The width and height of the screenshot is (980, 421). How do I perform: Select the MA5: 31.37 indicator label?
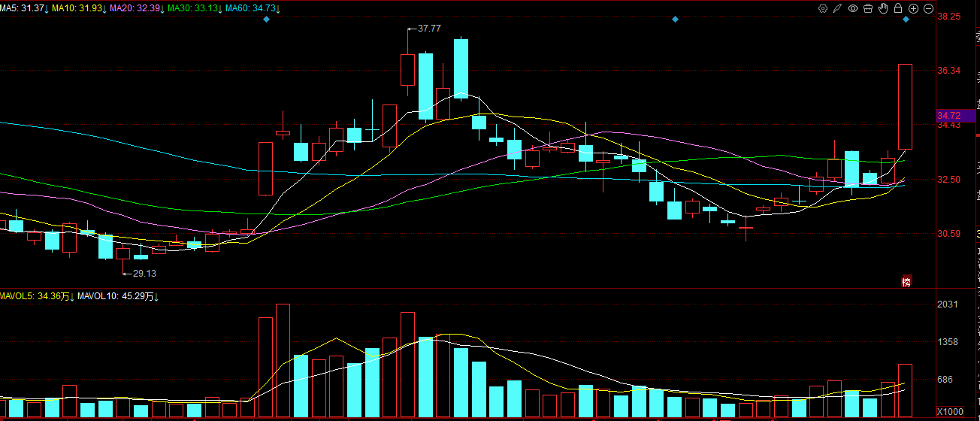[x=25, y=8]
